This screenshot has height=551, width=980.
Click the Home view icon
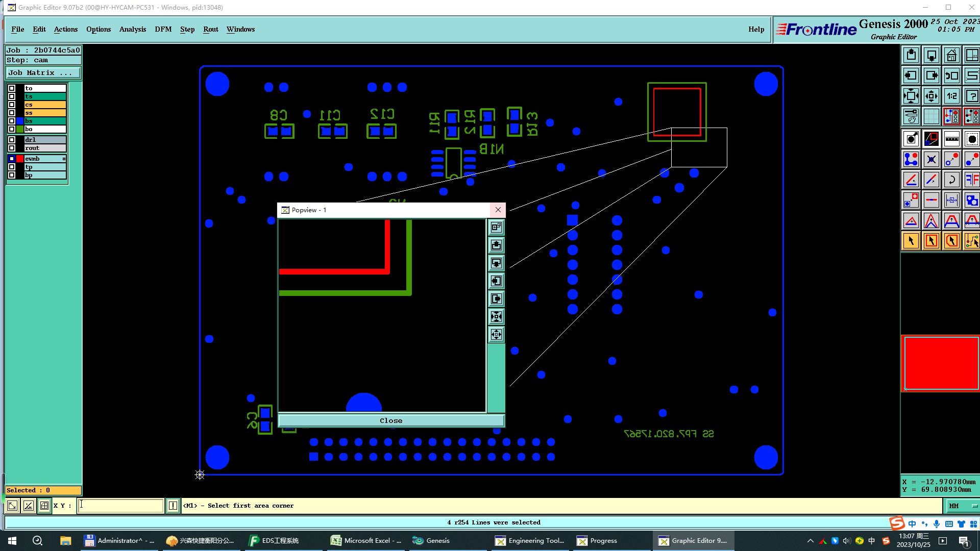coord(951,55)
